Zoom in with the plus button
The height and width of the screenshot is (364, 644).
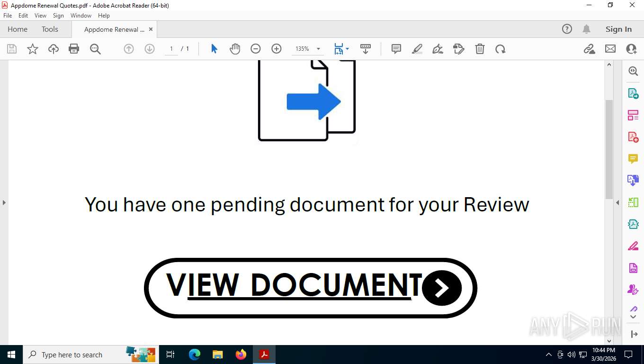tap(277, 49)
